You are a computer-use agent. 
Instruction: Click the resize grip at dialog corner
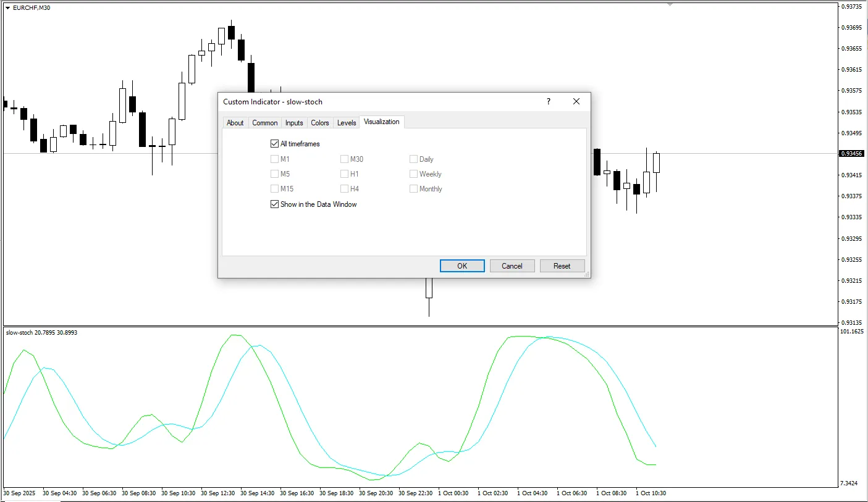586,274
